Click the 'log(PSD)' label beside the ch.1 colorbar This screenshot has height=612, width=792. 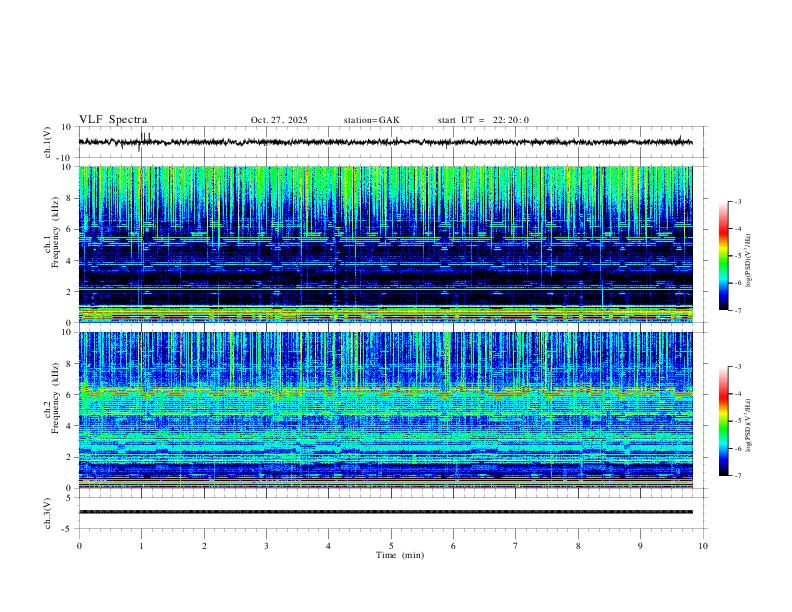(x=748, y=260)
